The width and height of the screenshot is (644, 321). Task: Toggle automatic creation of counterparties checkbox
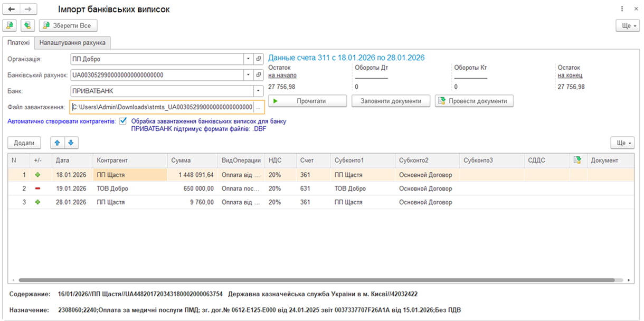123,121
